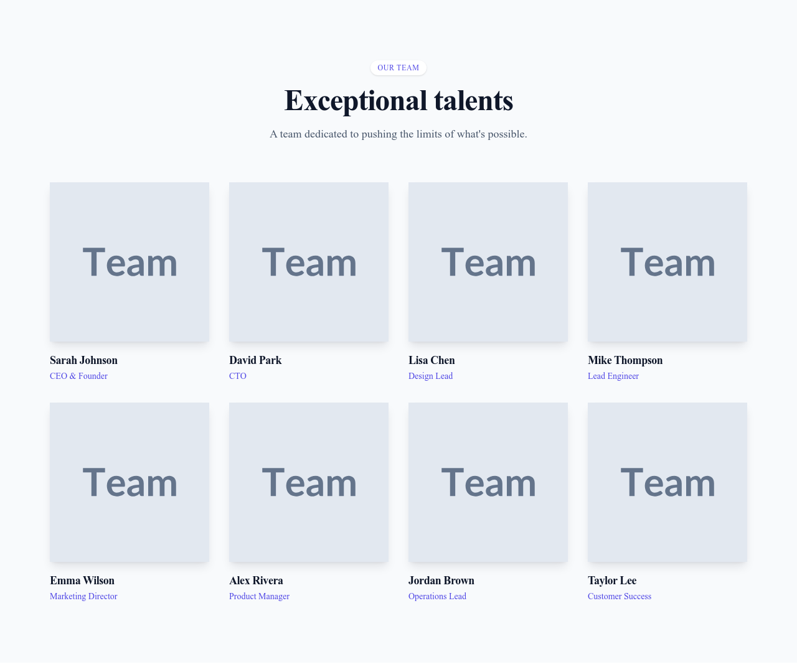Screen dimensions: 797x672
Task: Select the name Taylor Lee
Action: [x=612, y=581]
